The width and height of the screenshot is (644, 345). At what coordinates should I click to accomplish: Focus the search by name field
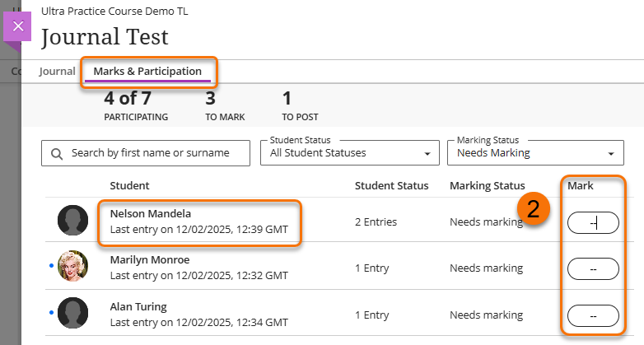[x=156, y=153]
